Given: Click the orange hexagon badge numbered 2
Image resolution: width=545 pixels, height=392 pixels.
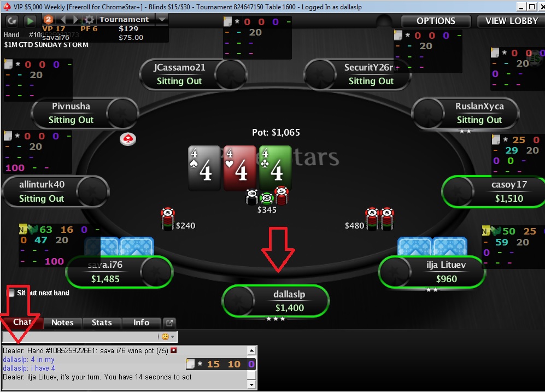Looking at the screenshot, I should (x=48, y=20).
